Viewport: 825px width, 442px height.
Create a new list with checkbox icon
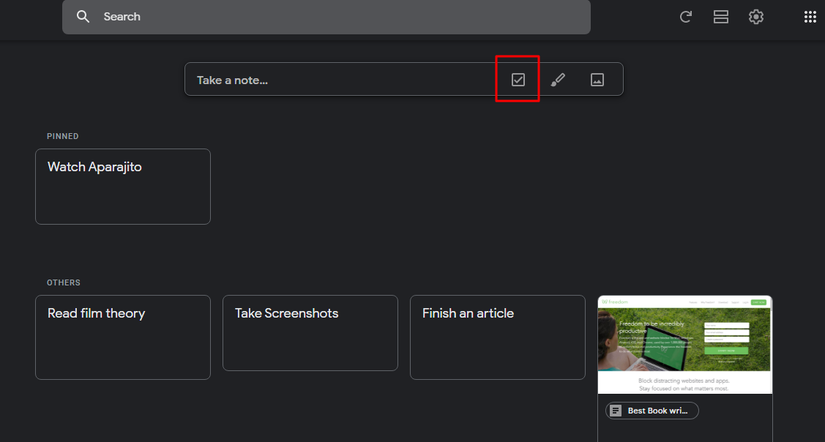(518, 79)
